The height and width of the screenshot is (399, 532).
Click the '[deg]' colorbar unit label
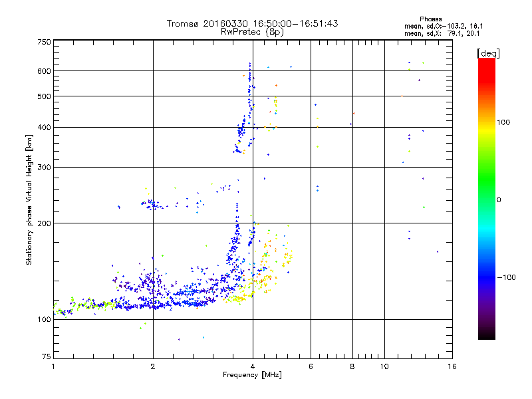tap(488, 53)
